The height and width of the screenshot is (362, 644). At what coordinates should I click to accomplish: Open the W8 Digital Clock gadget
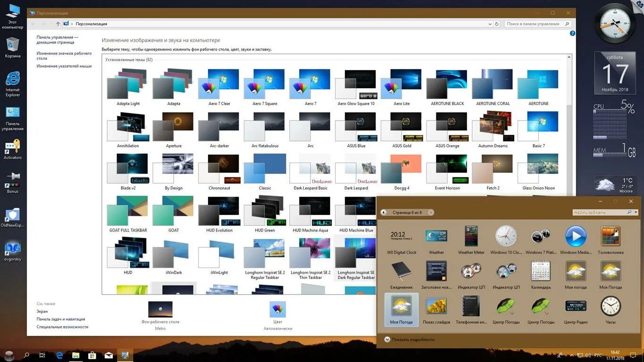coord(401,240)
